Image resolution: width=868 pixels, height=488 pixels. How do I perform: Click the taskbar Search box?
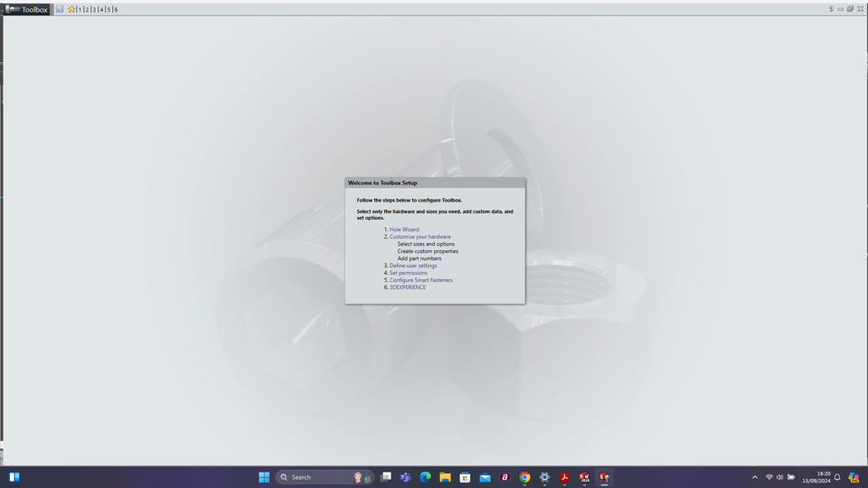325,477
